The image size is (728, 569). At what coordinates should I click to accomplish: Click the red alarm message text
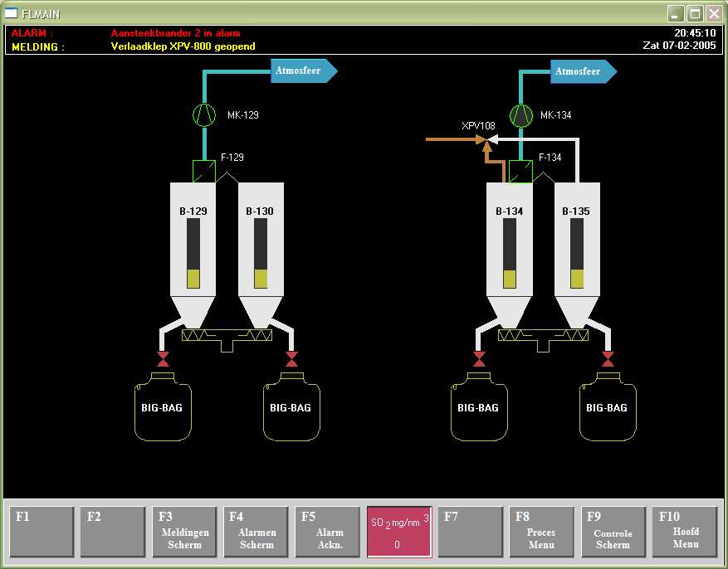pyautogui.click(x=175, y=33)
